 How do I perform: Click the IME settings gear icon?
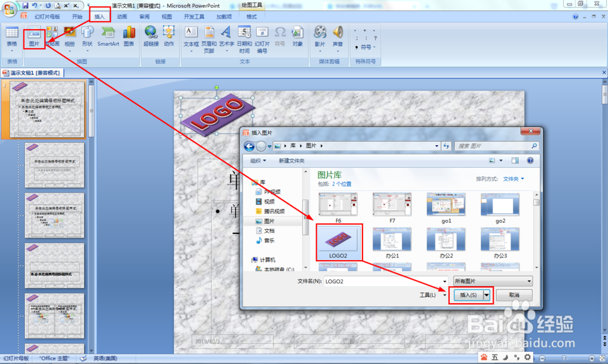528,357
